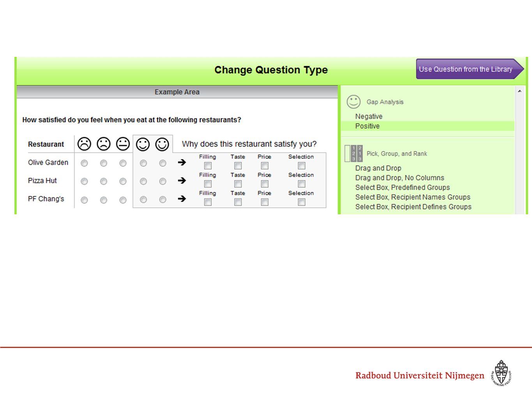Viewport: 532px width, 399px height.
Task: Select Select Box, Recipient Names Groups
Action: pyautogui.click(x=413, y=197)
